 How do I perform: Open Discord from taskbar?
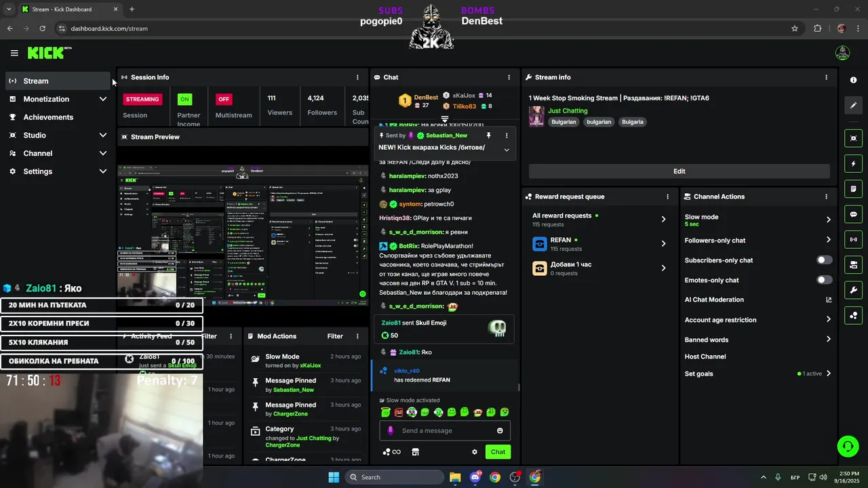pos(475,477)
